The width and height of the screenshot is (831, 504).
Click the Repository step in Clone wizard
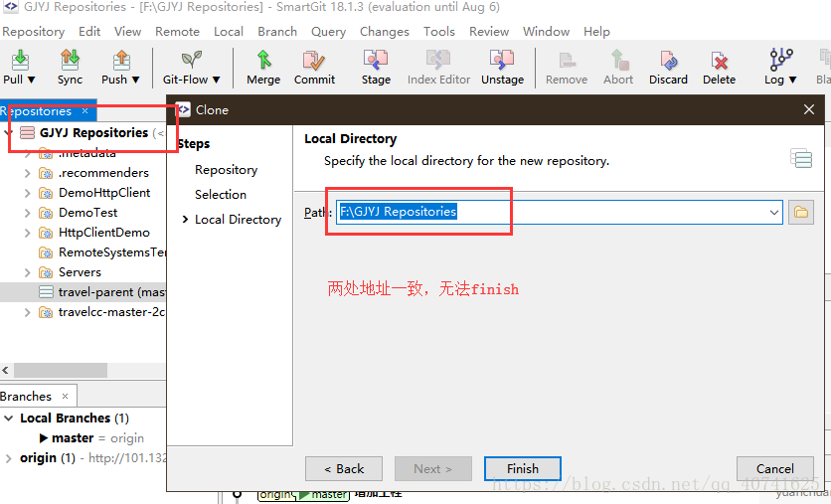point(227,170)
